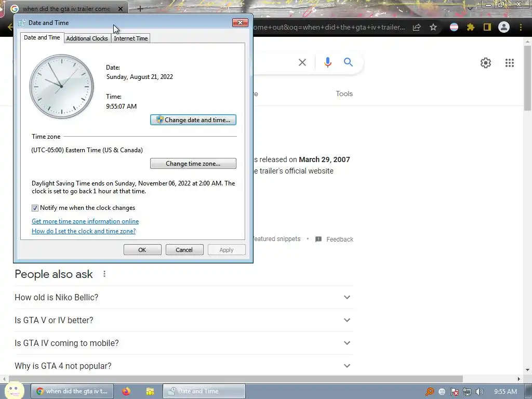The height and width of the screenshot is (399, 532).
Task: Click the vertical page scrollbar
Action: [x=527, y=78]
